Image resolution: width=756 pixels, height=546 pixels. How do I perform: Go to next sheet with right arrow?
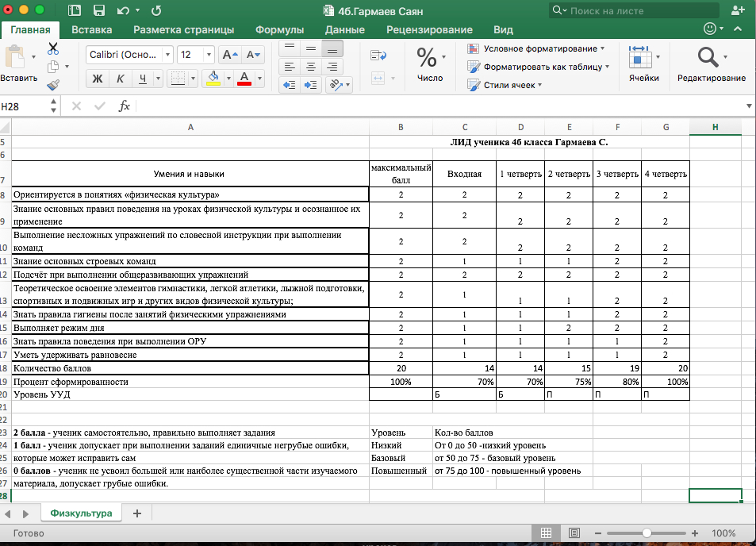(x=25, y=513)
